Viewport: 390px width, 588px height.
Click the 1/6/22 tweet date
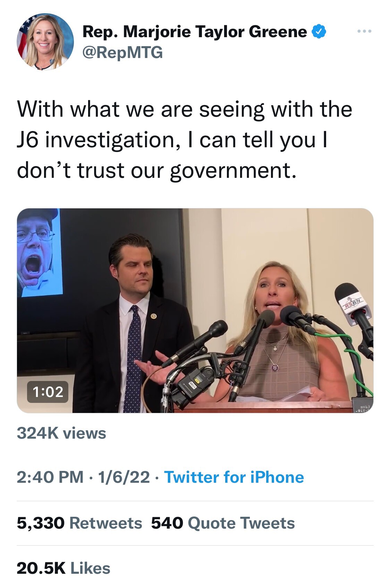(124, 477)
